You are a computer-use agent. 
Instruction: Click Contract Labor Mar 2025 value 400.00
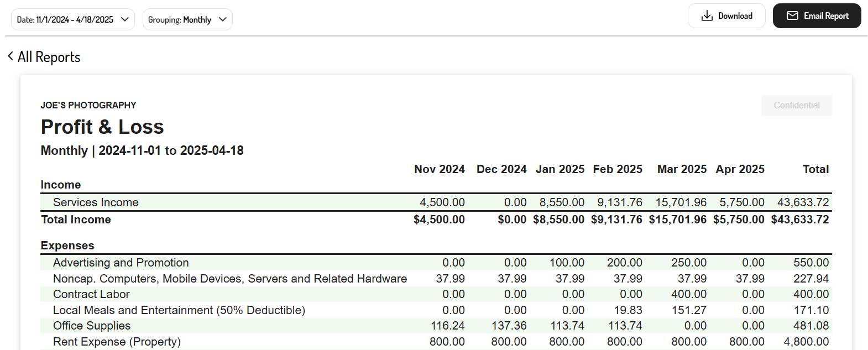689,294
